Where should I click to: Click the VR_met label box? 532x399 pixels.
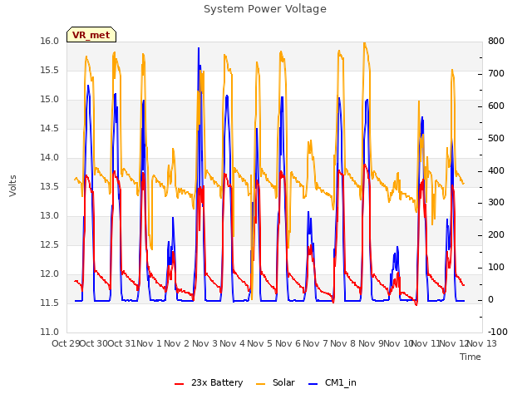91,35
